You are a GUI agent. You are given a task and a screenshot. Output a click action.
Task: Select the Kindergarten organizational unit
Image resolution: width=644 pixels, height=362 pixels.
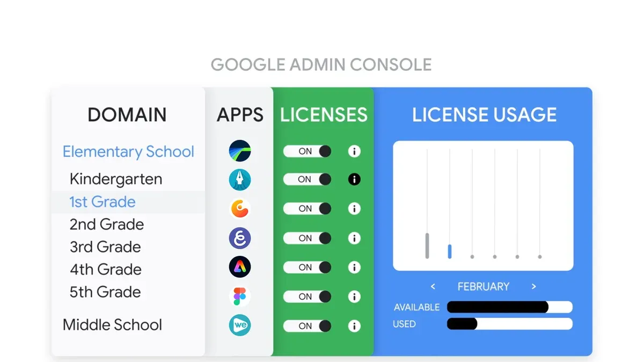116,179
